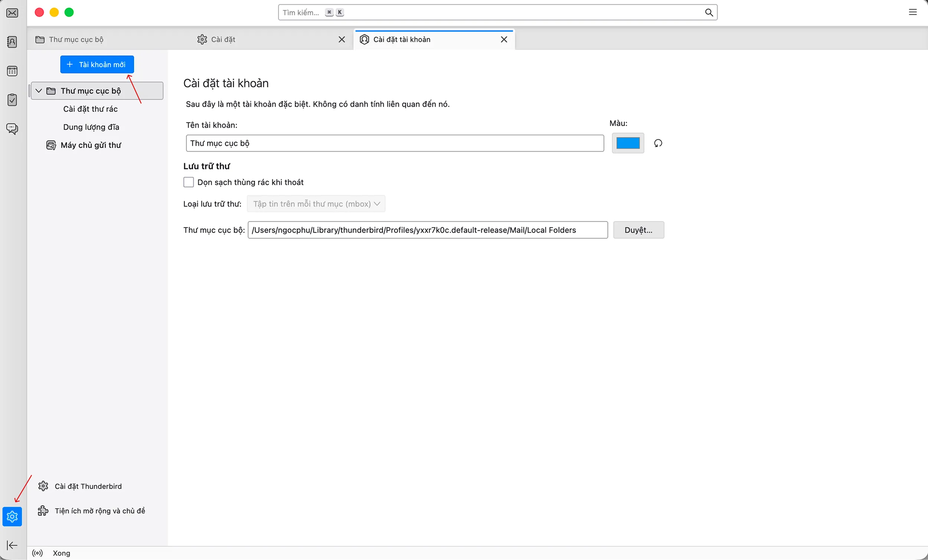Image resolution: width=928 pixels, height=560 pixels.
Task: Open the Address Book space
Action: pyautogui.click(x=12, y=42)
